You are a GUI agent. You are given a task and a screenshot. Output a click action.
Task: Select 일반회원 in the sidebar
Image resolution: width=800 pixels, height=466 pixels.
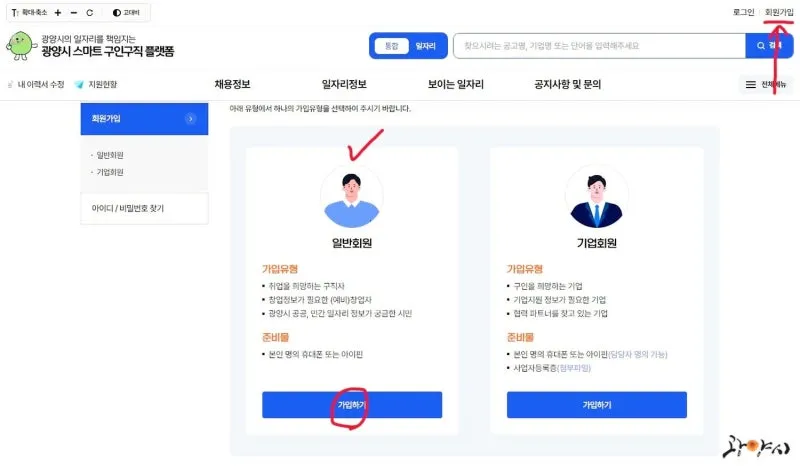(x=110, y=155)
